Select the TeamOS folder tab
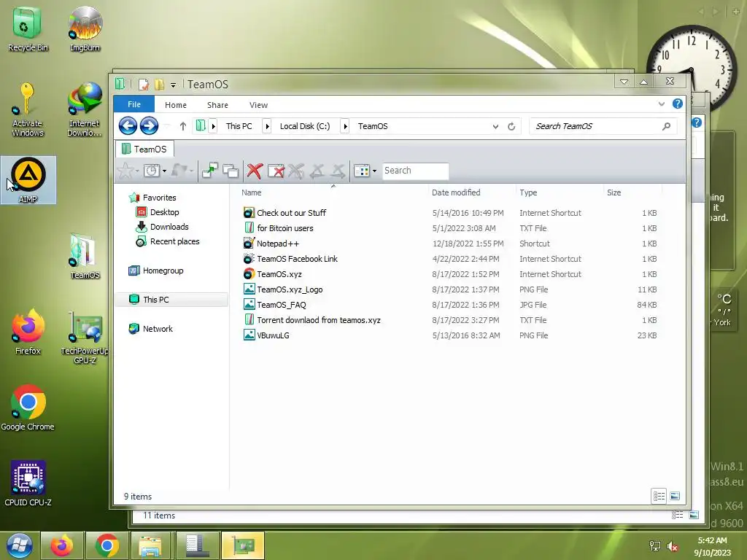This screenshot has height=560, width=747. 145,149
